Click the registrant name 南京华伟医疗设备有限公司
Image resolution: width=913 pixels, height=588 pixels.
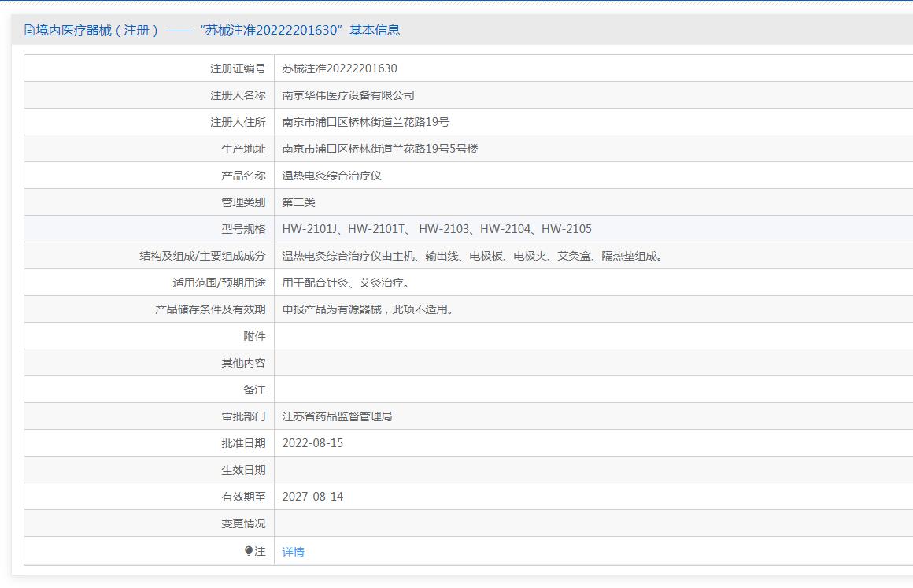348,95
